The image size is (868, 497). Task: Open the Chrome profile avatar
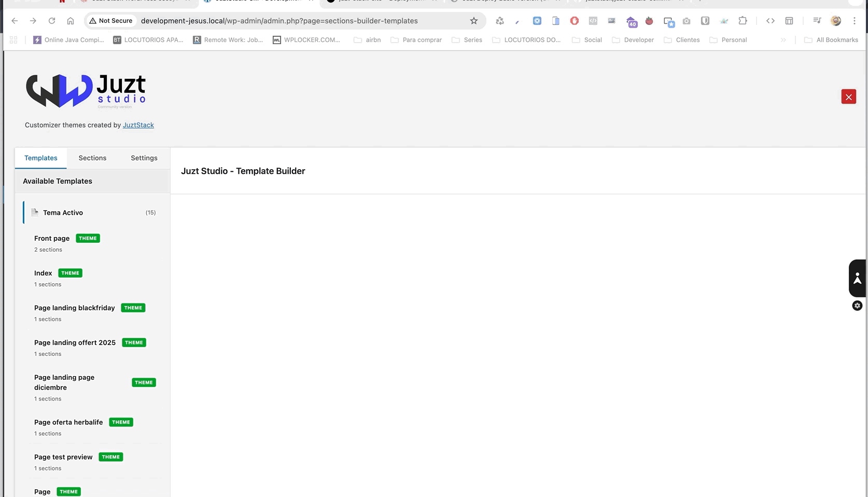(x=836, y=21)
